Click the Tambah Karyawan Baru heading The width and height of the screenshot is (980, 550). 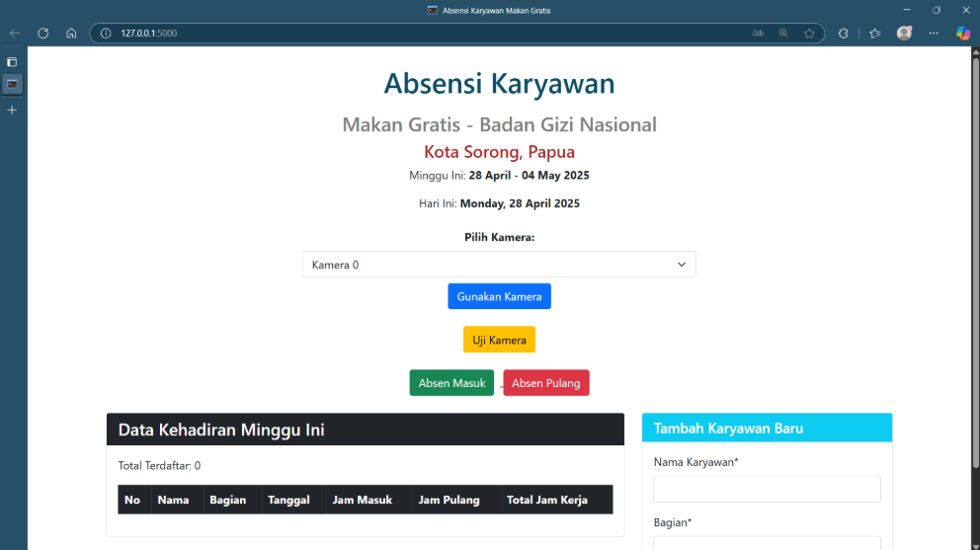click(728, 429)
